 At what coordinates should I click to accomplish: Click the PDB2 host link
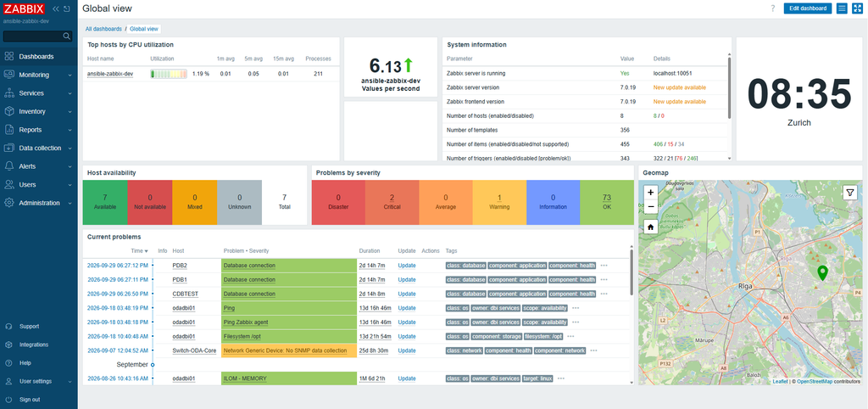(x=180, y=266)
